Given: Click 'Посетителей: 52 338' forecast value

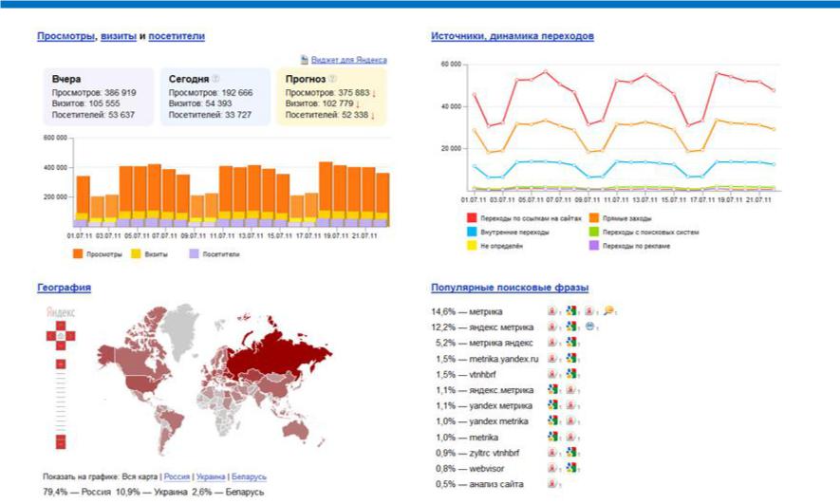Looking at the screenshot, I should (327, 115).
